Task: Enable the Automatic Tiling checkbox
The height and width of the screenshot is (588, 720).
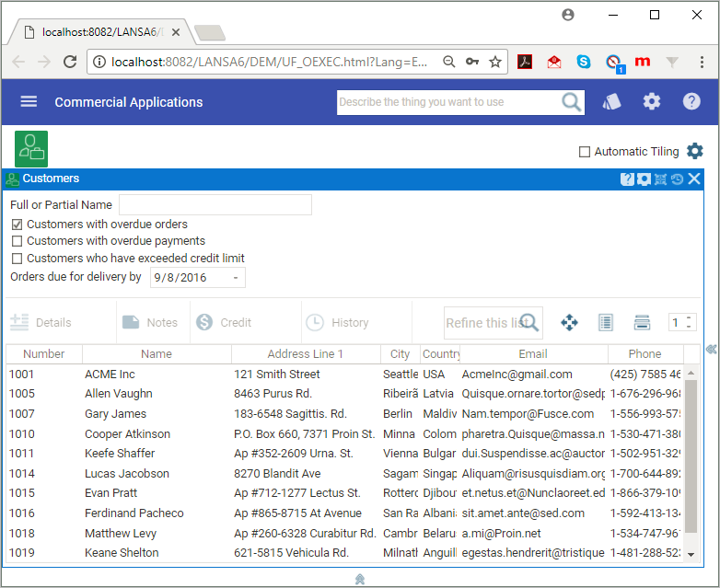Action: pos(584,152)
